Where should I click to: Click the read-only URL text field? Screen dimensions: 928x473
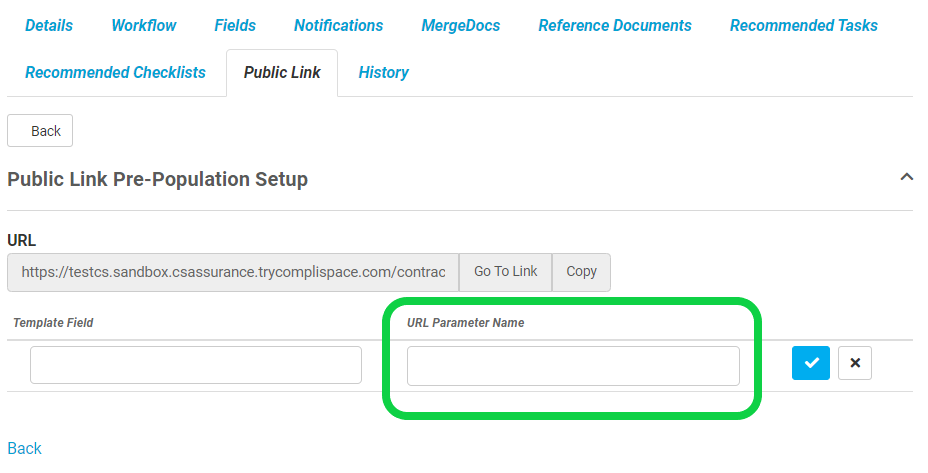(x=233, y=272)
